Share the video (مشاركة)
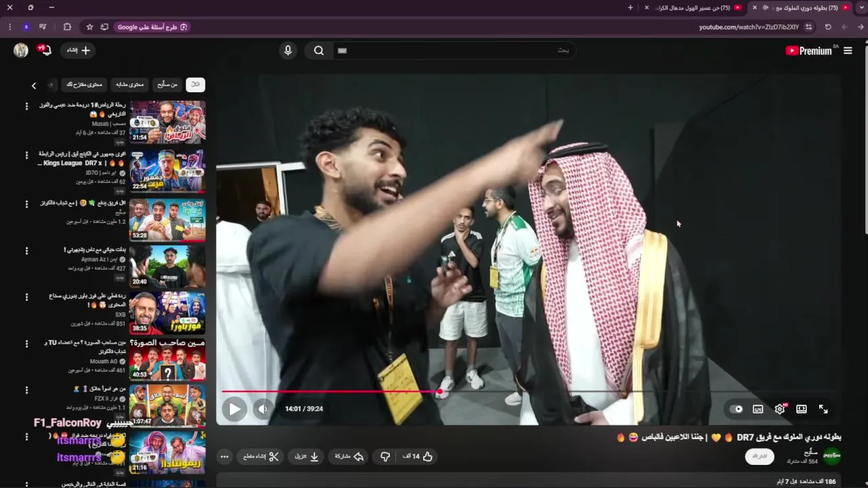 349,457
